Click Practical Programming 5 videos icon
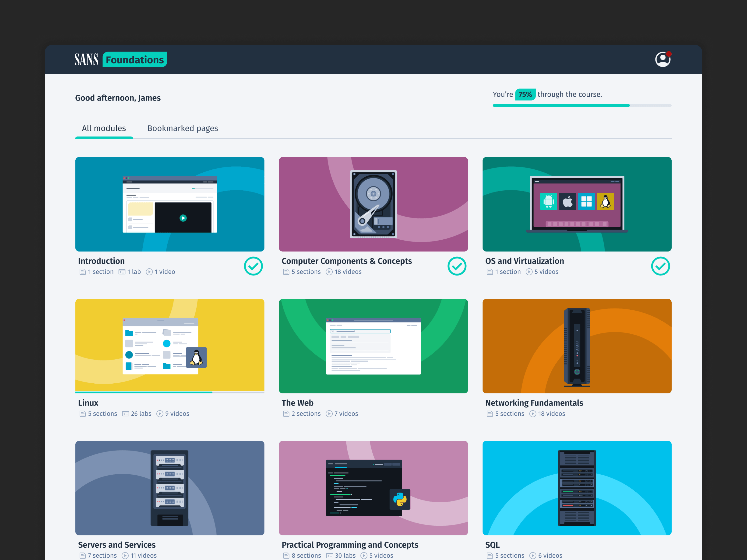Screen dimensions: 747x560 (x=364, y=555)
